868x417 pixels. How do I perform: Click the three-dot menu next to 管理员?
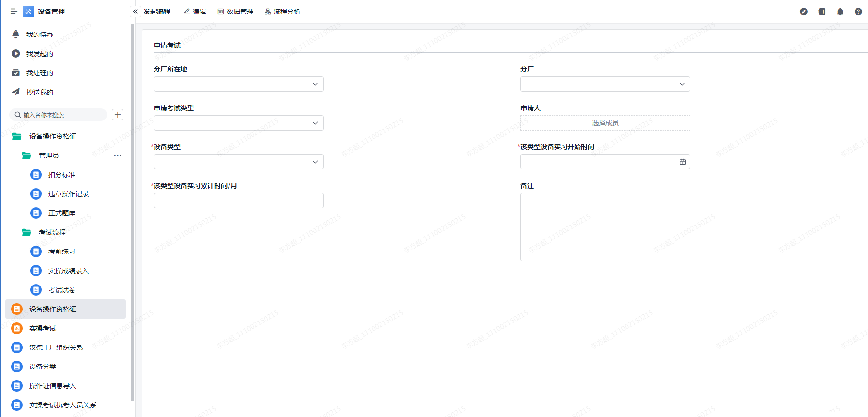[118, 155]
